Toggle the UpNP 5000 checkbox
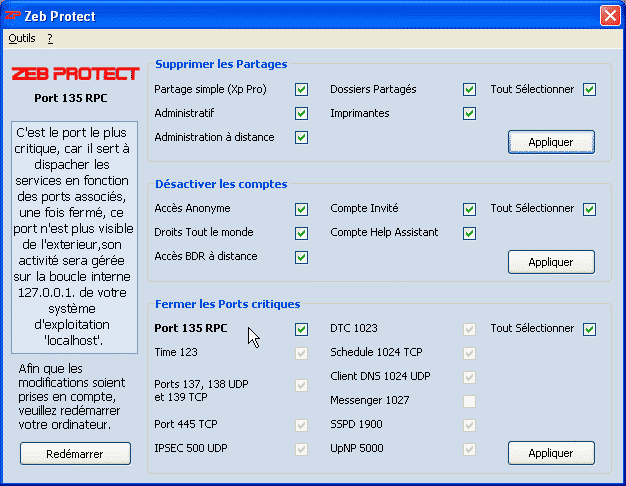Screen dimensions: 626x486 (470, 449)
